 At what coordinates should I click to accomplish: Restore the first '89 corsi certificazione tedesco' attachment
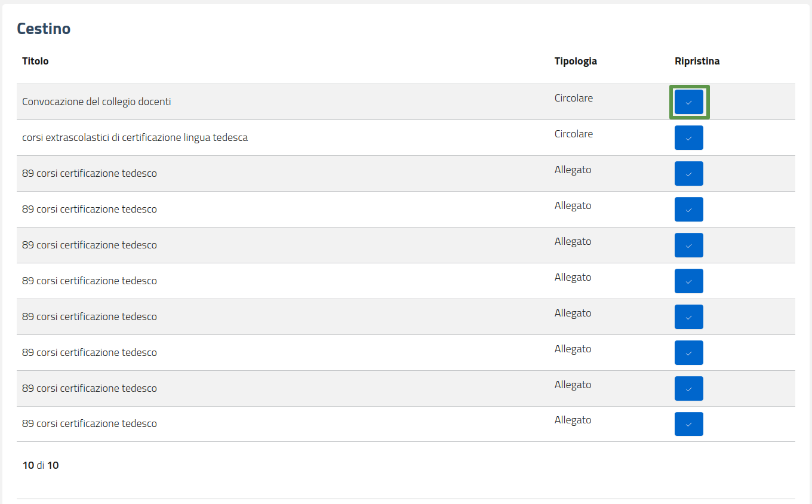tap(688, 174)
